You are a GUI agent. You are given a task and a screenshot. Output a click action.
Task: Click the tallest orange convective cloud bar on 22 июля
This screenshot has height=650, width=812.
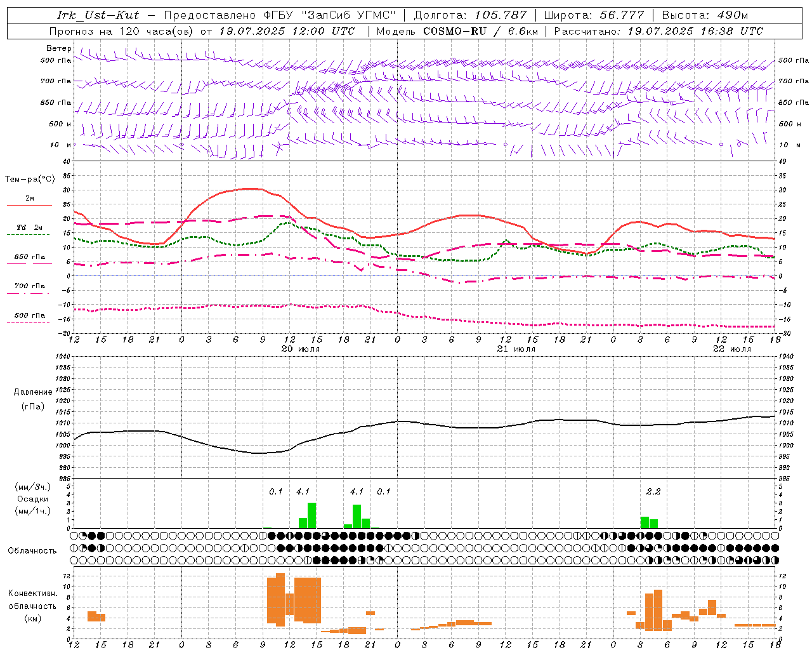(658, 609)
